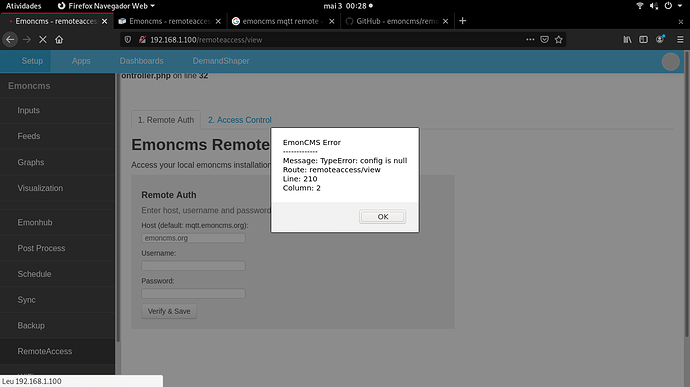Screen dimensions: 690x387
Task: Open GNOME Atividades overview
Action: (x=23, y=6)
